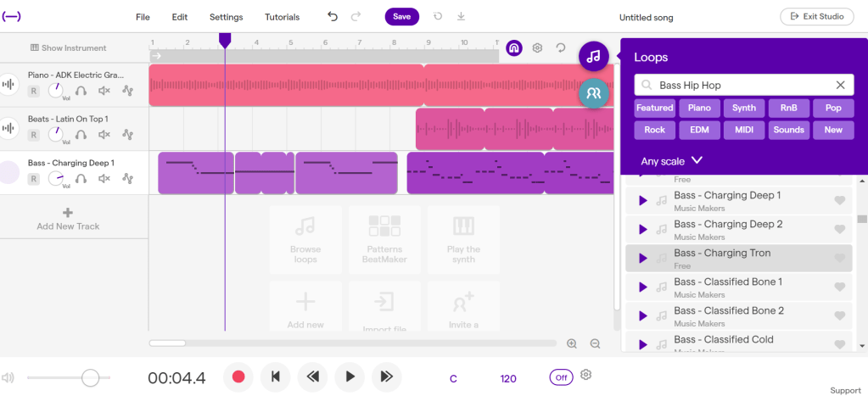The image size is (868, 396).
Task: Arm record R on Piano track
Action: [34, 91]
